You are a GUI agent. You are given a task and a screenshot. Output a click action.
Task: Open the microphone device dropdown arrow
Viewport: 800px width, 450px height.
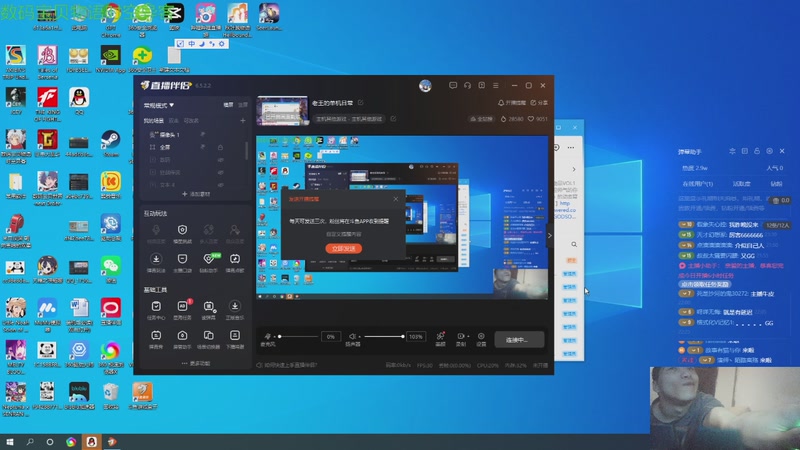pyautogui.click(x=274, y=337)
